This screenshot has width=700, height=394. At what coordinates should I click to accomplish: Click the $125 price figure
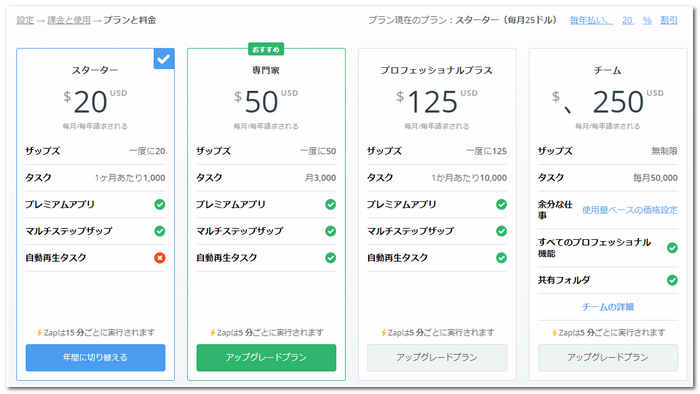pyautogui.click(x=433, y=102)
